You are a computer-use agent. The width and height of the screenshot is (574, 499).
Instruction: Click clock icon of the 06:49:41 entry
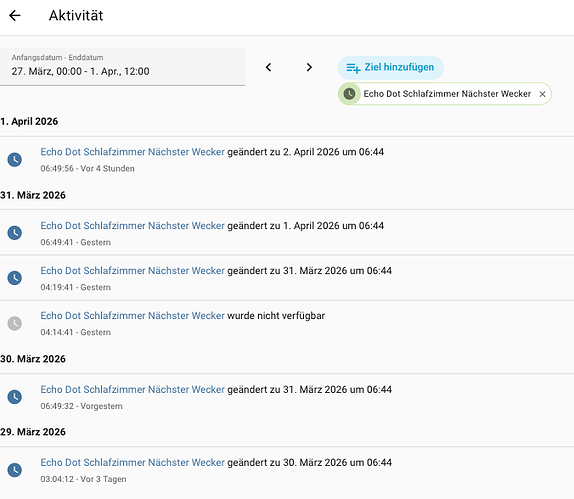click(x=15, y=233)
